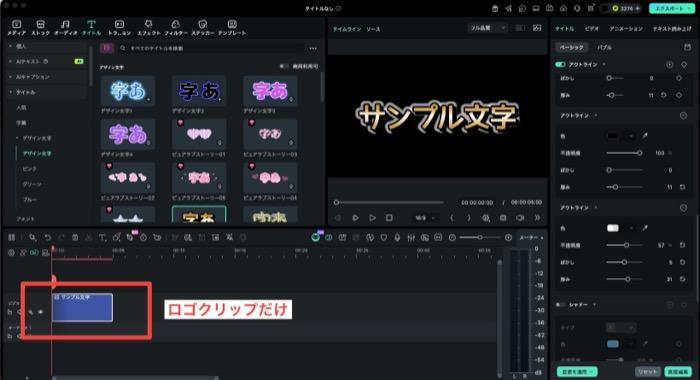Select the ベーシック sub-tab

click(571, 47)
